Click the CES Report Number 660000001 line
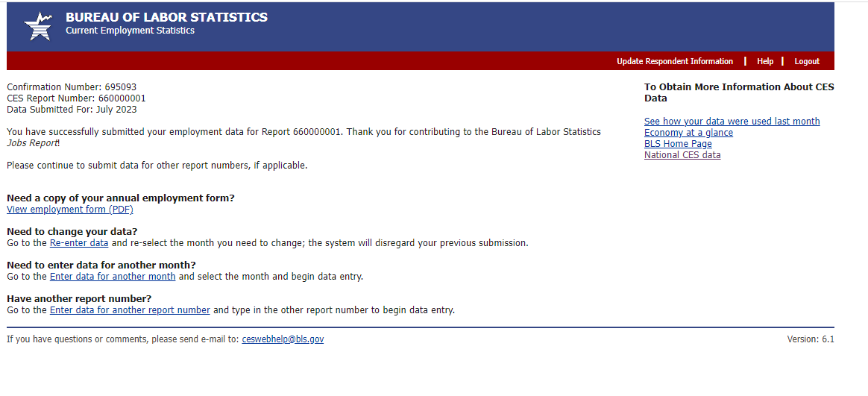This screenshot has width=868, height=396. click(76, 98)
